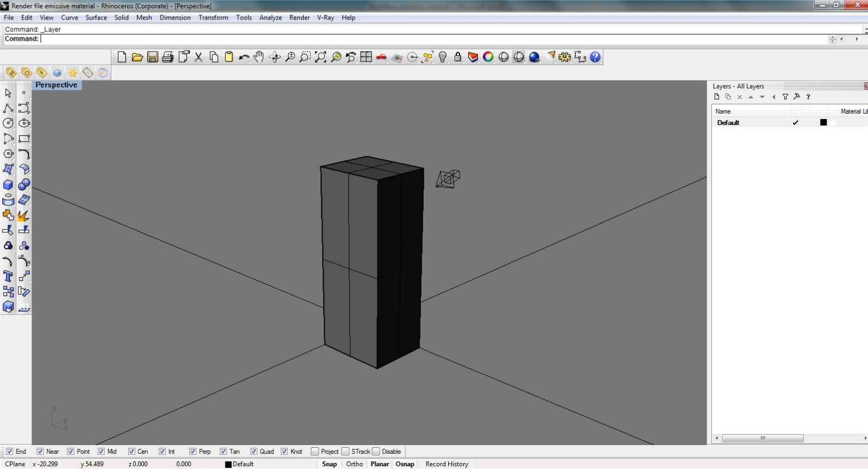
Task: Undo the last action
Action: 244,57
